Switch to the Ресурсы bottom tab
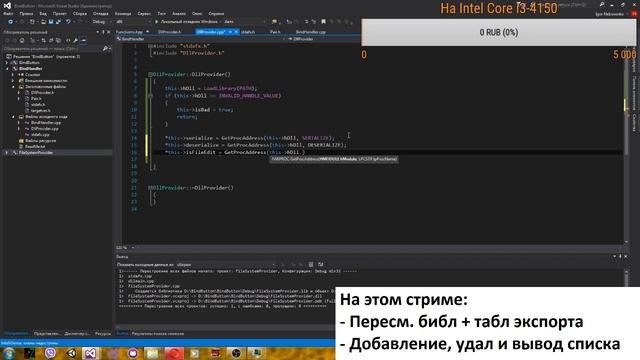The image size is (640, 360). 103,334
